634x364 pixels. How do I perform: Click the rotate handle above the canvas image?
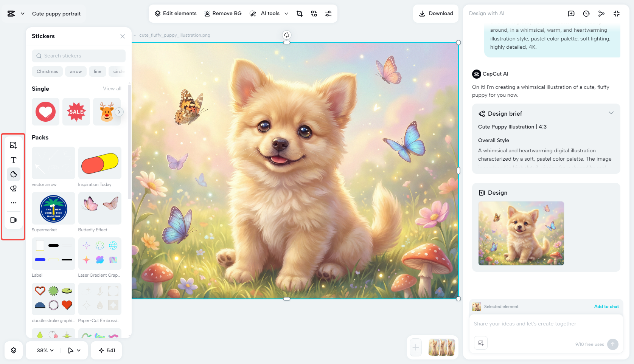[x=287, y=35]
